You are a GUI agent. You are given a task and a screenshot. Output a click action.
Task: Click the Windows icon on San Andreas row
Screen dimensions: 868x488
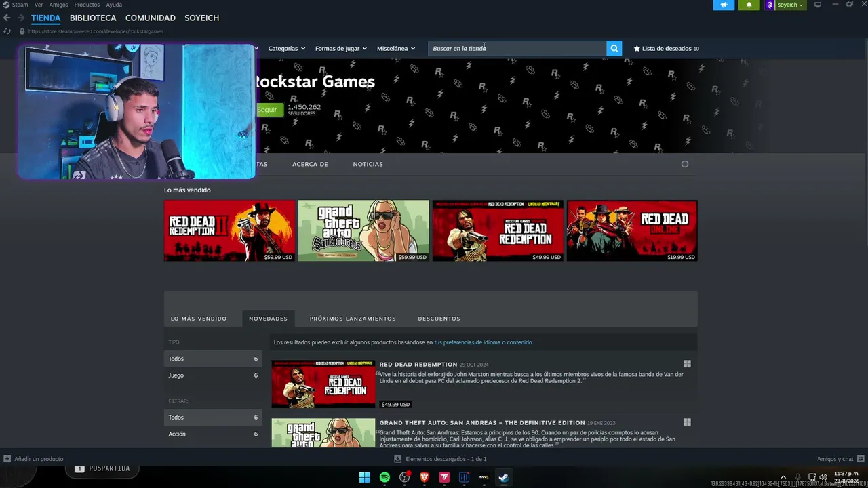pyautogui.click(x=687, y=422)
